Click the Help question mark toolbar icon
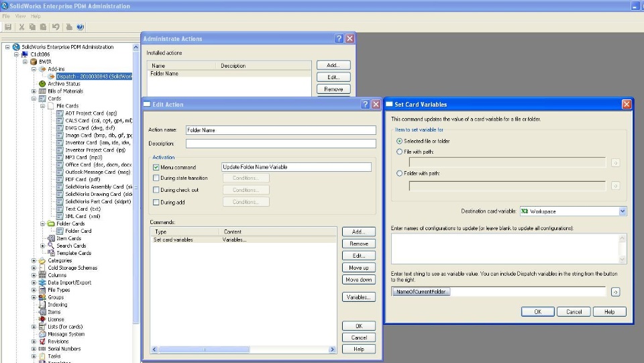This screenshot has width=644, height=363. tap(80, 27)
